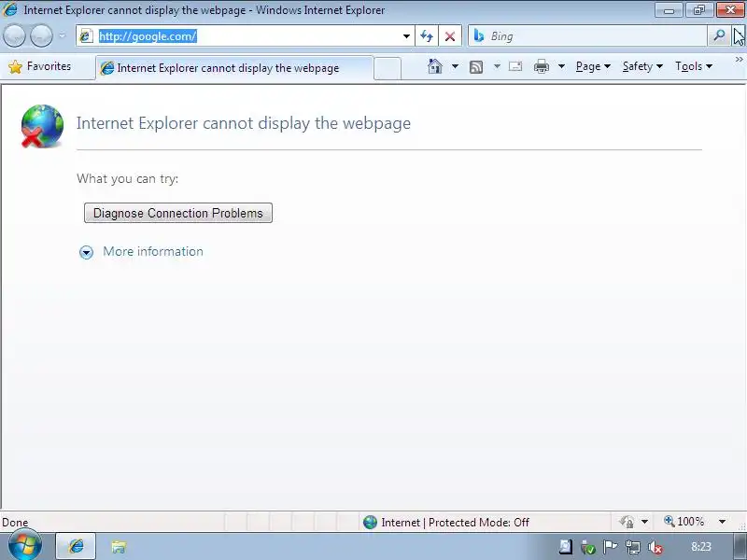Click the red Stop loading button

click(x=450, y=36)
